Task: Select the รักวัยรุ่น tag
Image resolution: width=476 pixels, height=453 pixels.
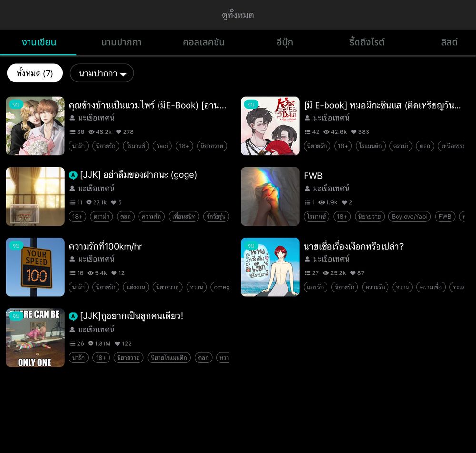Action: [x=216, y=217]
